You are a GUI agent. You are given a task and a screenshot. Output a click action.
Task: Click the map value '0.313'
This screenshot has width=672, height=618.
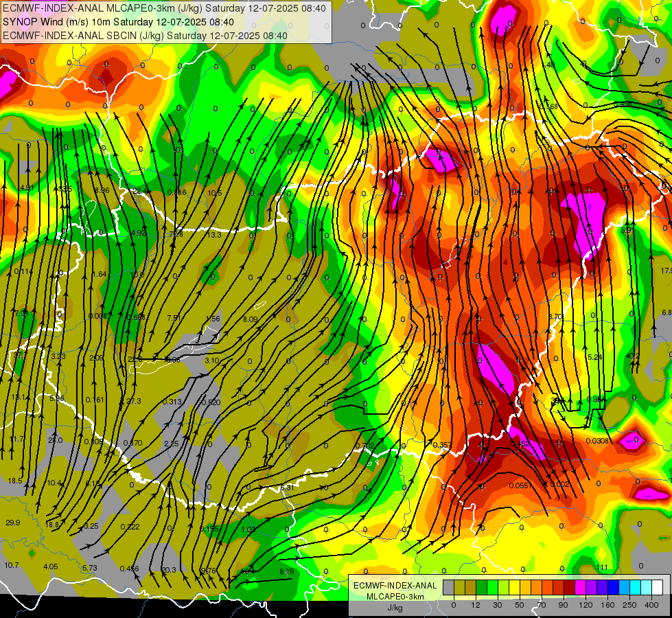pos(172,402)
